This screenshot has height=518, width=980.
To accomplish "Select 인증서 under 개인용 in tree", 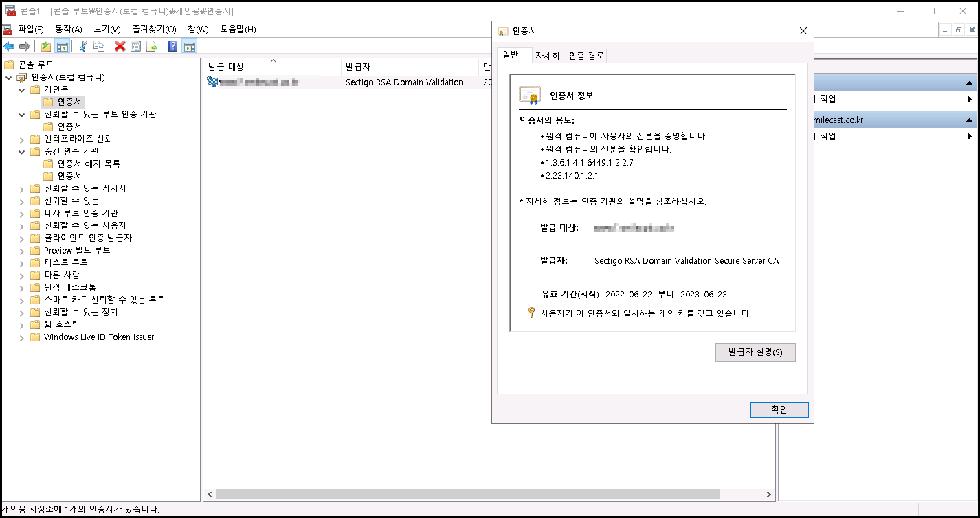I will pyautogui.click(x=69, y=102).
